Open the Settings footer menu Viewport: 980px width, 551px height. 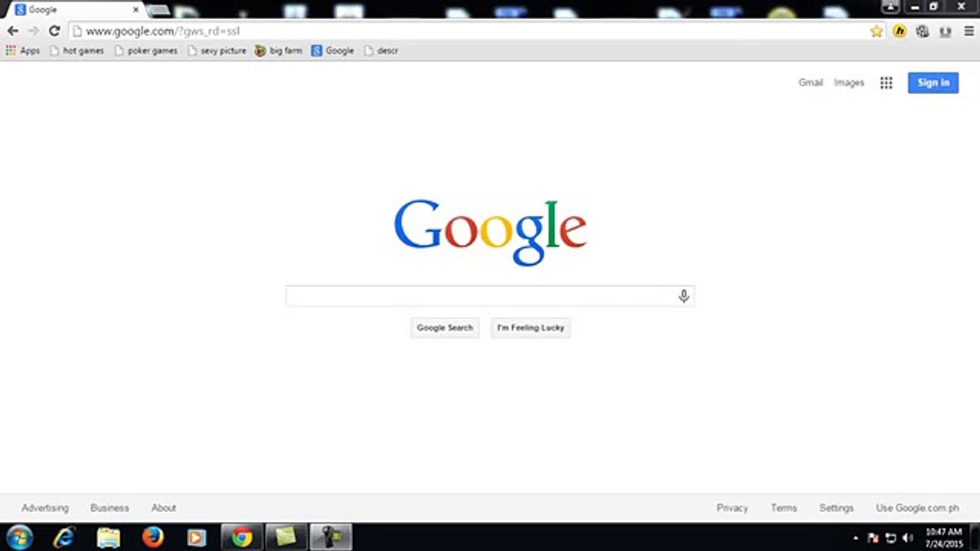836,507
